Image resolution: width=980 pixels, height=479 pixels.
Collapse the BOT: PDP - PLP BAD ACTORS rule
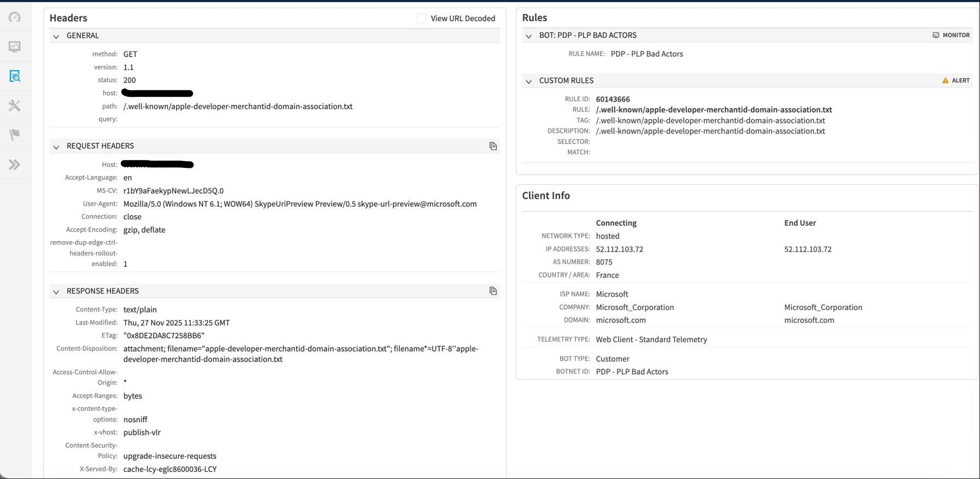[x=528, y=36]
